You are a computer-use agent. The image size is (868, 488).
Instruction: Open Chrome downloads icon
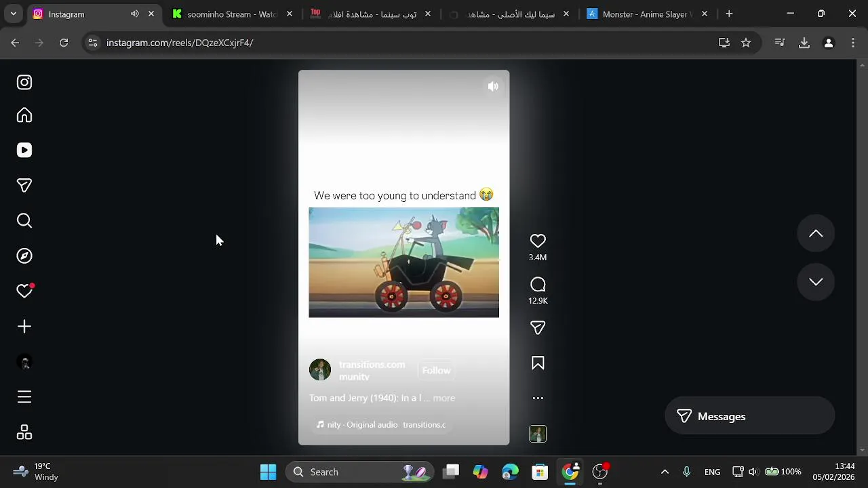tap(804, 43)
